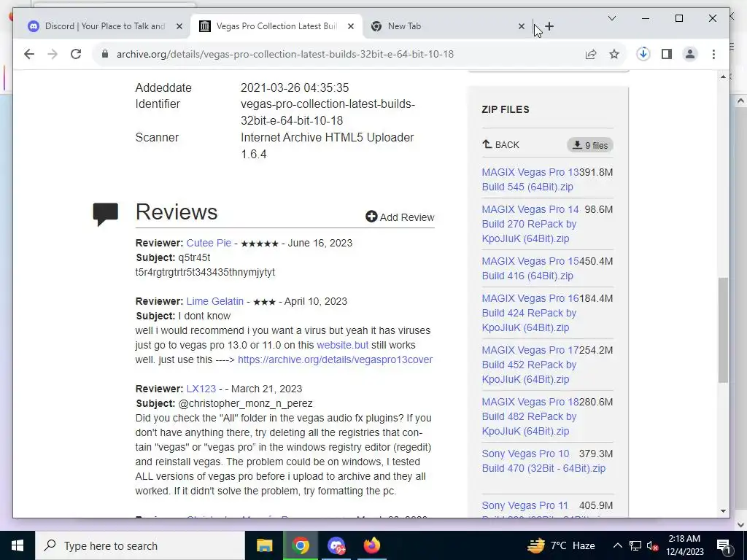Open the tab search chevron

click(x=612, y=18)
